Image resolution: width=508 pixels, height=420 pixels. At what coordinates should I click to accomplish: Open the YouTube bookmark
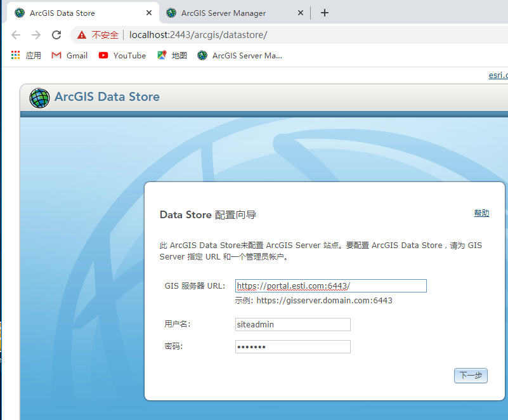[x=122, y=55]
